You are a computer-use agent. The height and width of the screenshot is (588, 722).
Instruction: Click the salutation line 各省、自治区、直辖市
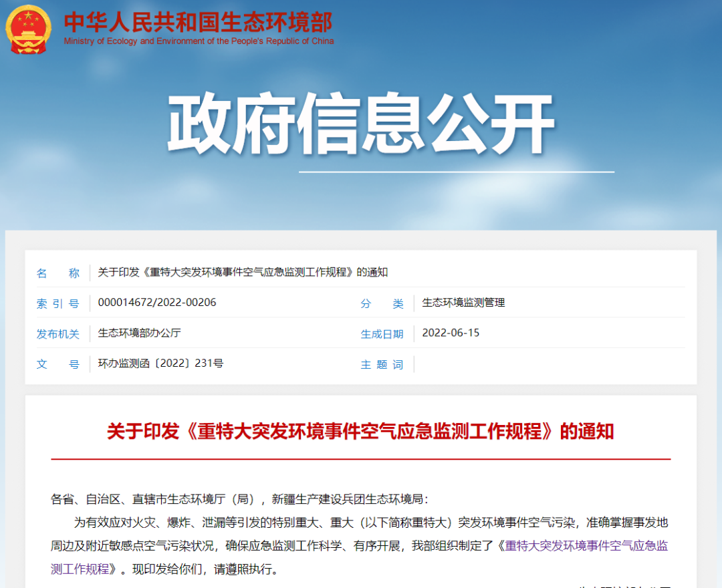(239, 499)
